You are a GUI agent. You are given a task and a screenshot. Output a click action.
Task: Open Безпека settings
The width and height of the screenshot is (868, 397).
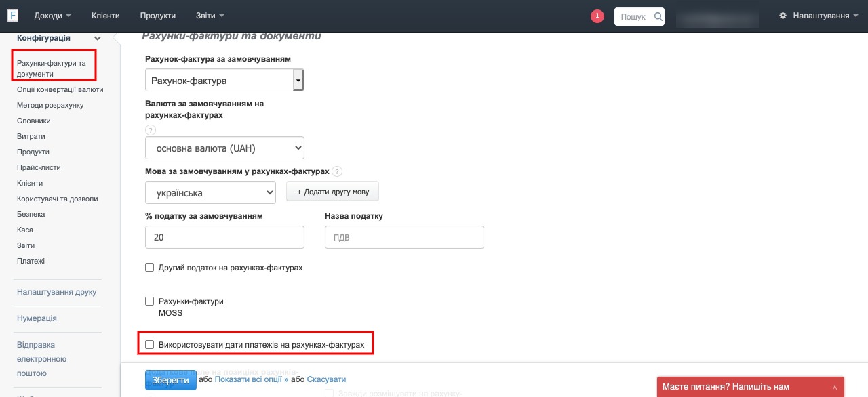[x=31, y=214]
